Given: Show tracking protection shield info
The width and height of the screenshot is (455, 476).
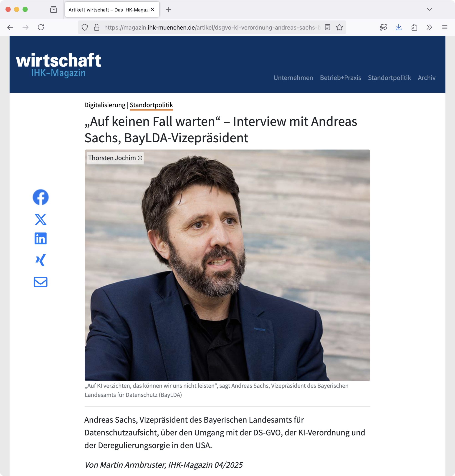Looking at the screenshot, I should click(85, 27).
